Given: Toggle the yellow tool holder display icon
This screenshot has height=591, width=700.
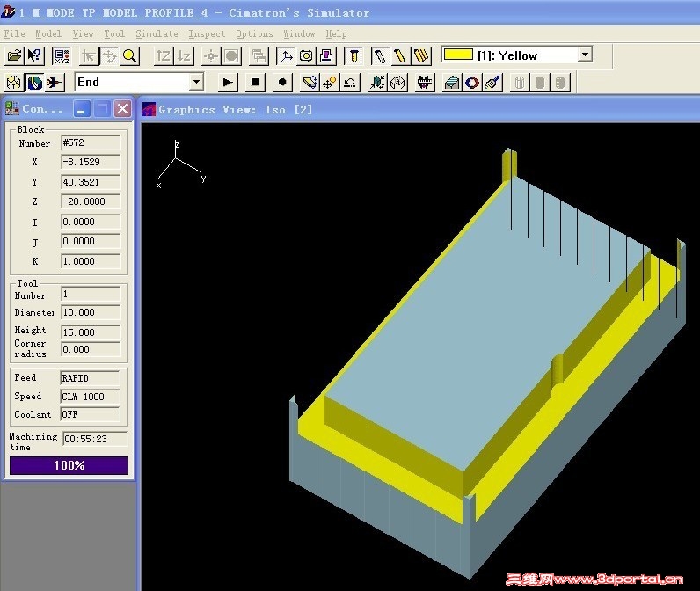Looking at the screenshot, I should pyautogui.click(x=354, y=55).
